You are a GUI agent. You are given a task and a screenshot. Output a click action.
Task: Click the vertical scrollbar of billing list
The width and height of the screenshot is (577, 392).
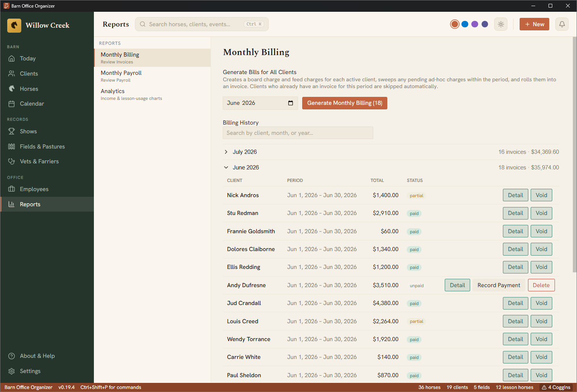574,155
